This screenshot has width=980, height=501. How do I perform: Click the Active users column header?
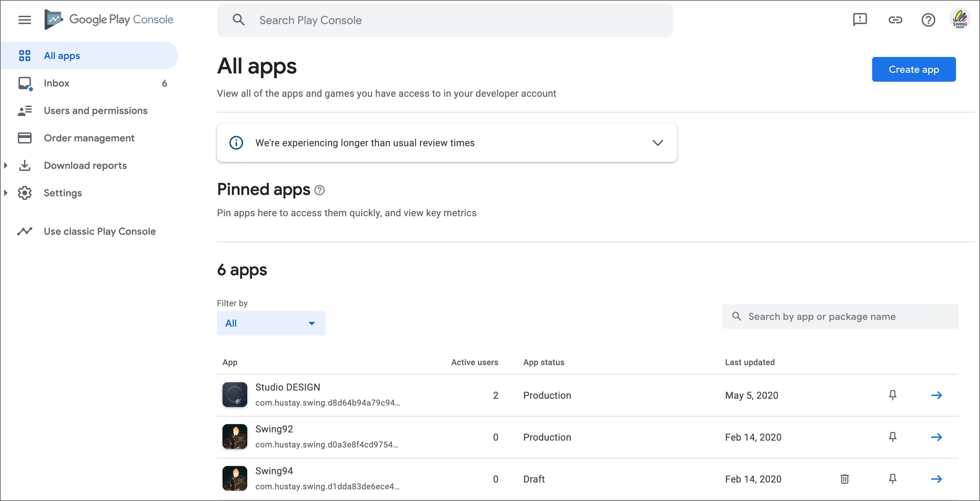474,362
